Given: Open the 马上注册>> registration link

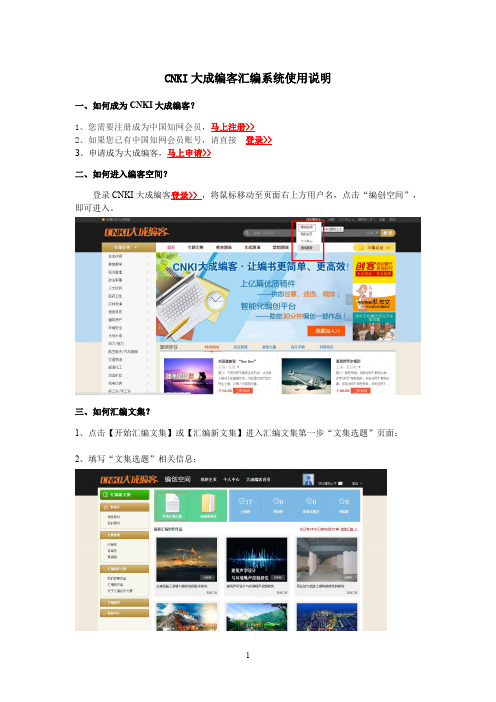Looking at the screenshot, I should click(x=233, y=127).
